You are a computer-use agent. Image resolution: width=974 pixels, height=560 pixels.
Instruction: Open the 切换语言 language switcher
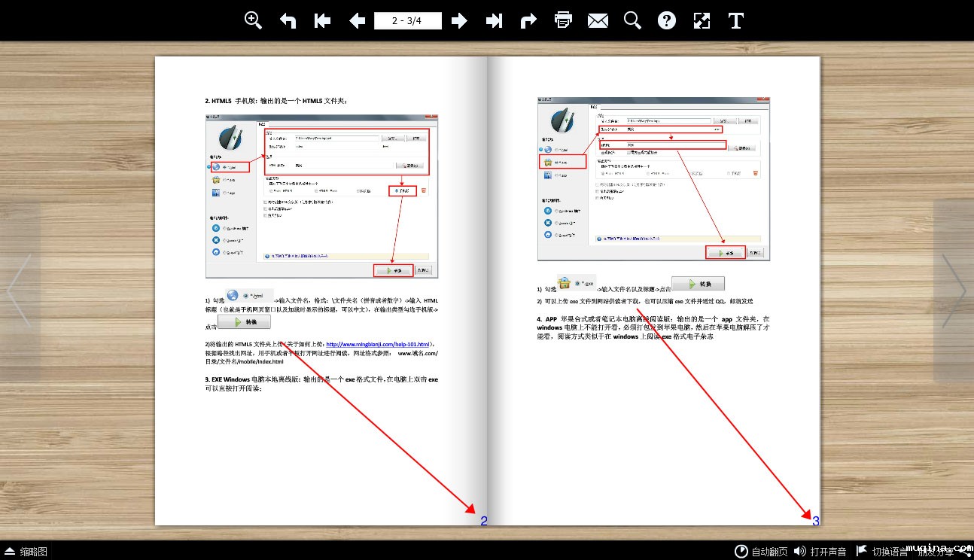click(x=882, y=552)
